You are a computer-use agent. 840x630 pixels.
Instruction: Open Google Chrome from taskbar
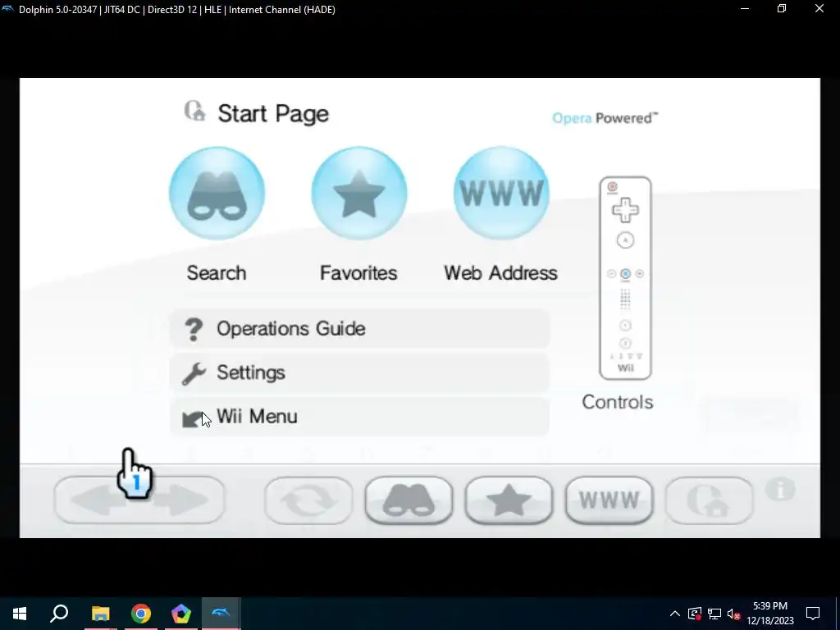(141, 614)
